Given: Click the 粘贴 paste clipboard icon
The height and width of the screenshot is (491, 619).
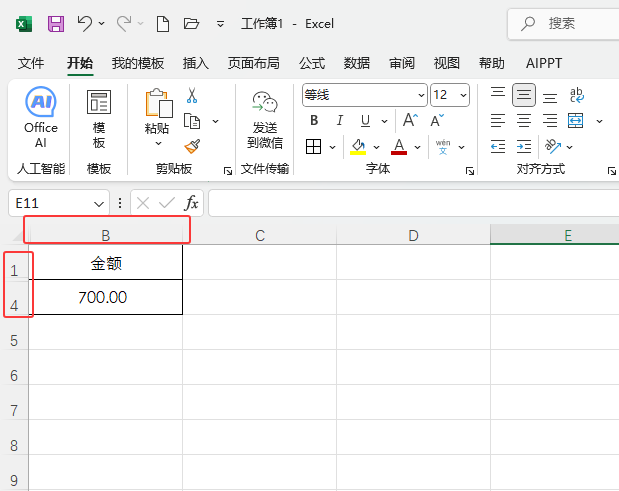Looking at the screenshot, I should (x=159, y=103).
